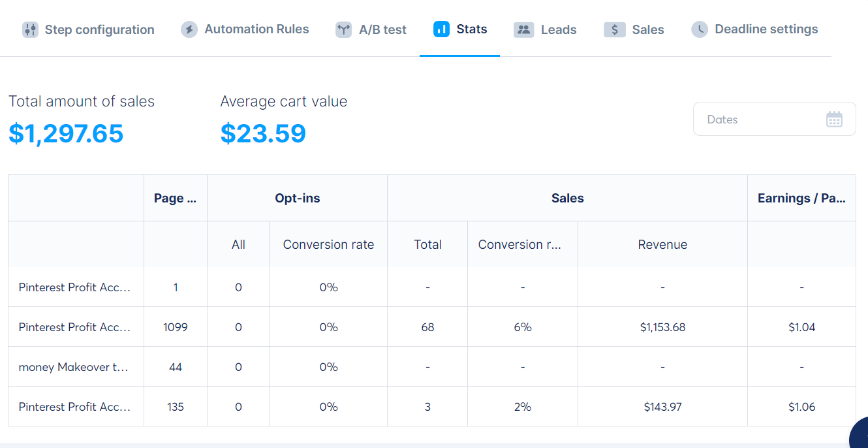Click the Deadline settings clock icon
The width and height of the screenshot is (868, 448).
tap(700, 29)
